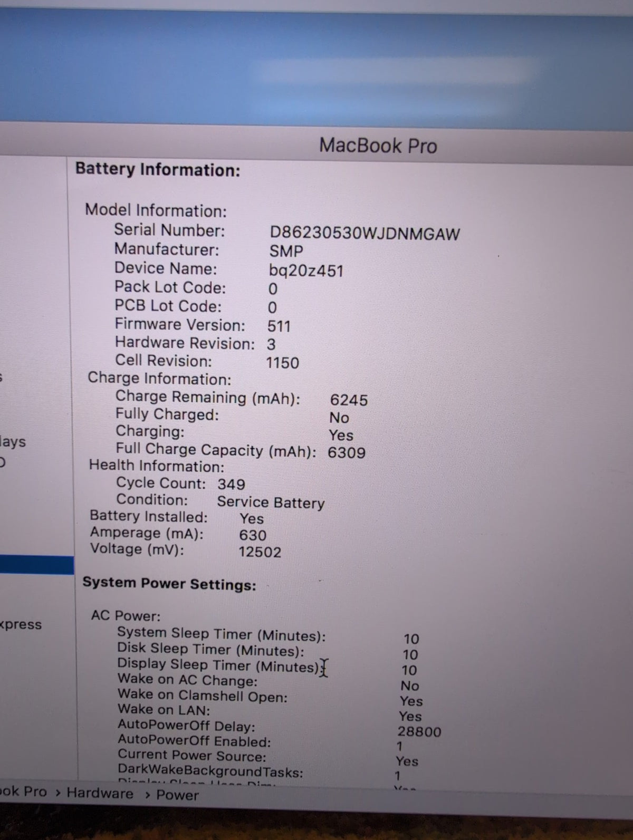Click the Firmware Version value 511
Viewport: 633px width, 840px height.
click(x=279, y=326)
